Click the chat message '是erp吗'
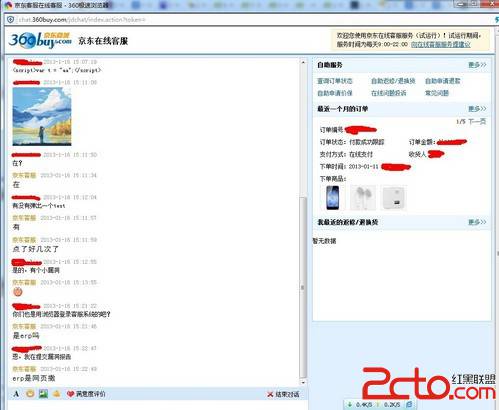Screen dimensions: 499x410 pos(26,336)
